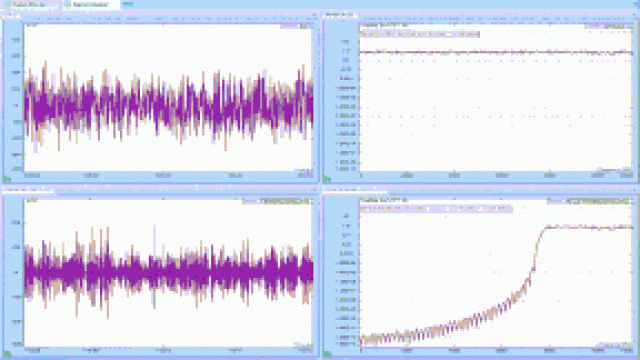Click the green icon at bottom-left of top-left plot

click(x=7, y=179)
